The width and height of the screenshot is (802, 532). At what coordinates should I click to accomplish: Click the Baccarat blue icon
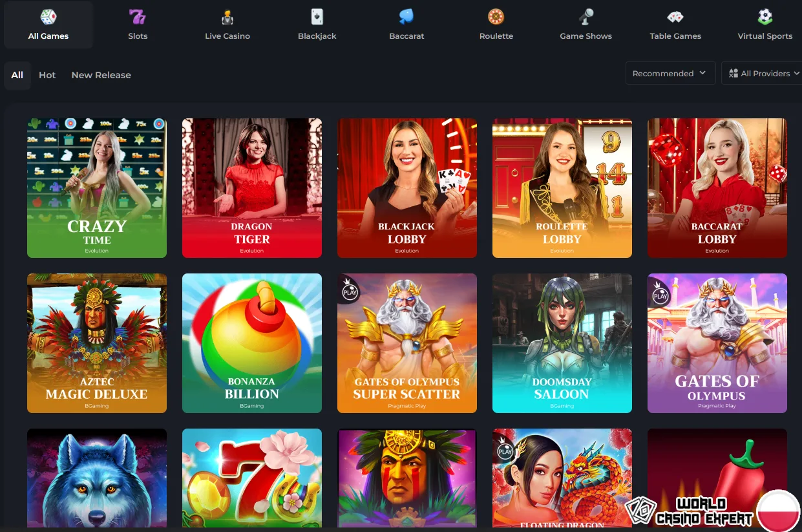(406, 17)
